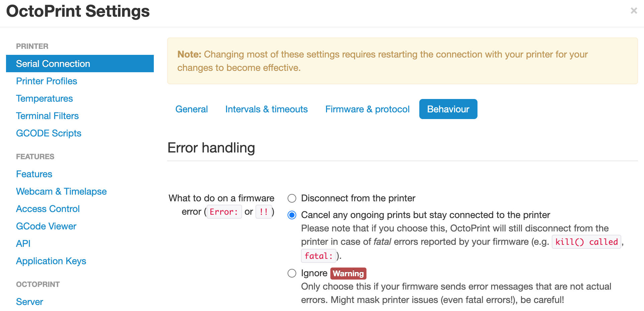This screenshot has height=311, width=644.
Task: Open the Intervals & timeouts tab
Action: pos(266,109)
